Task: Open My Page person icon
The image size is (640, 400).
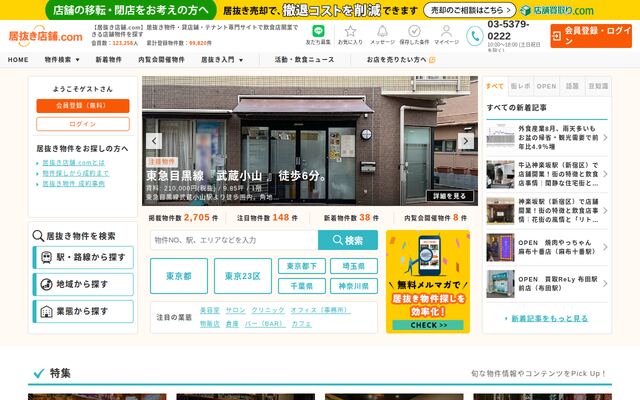Action: tap(446, 31)
